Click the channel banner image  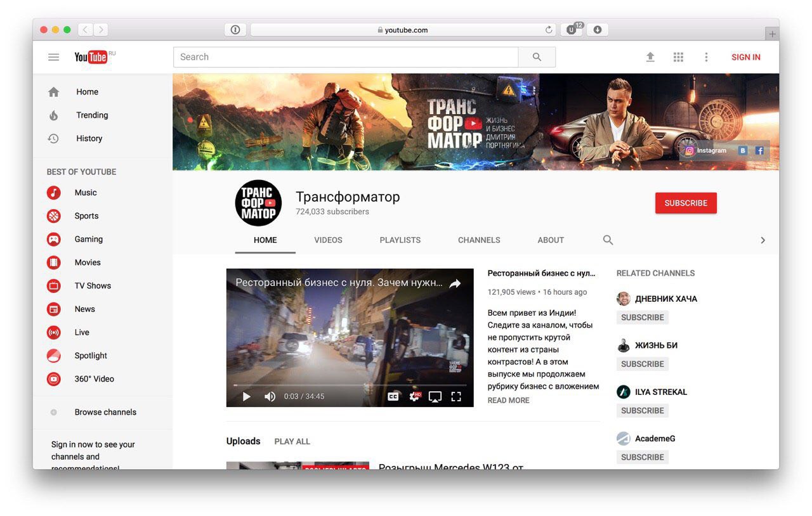click(476, 122)
